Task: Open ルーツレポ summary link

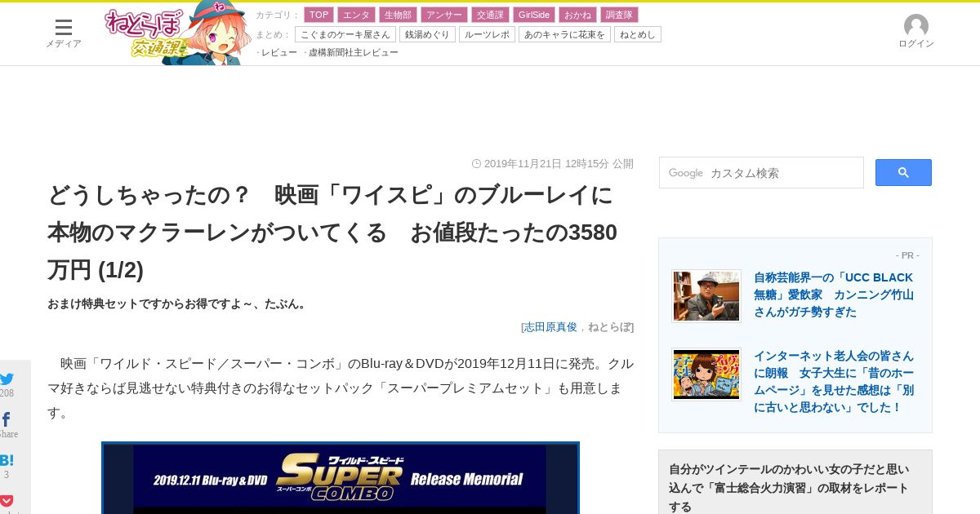Action: pyautogui.click(x=487, y=34)
